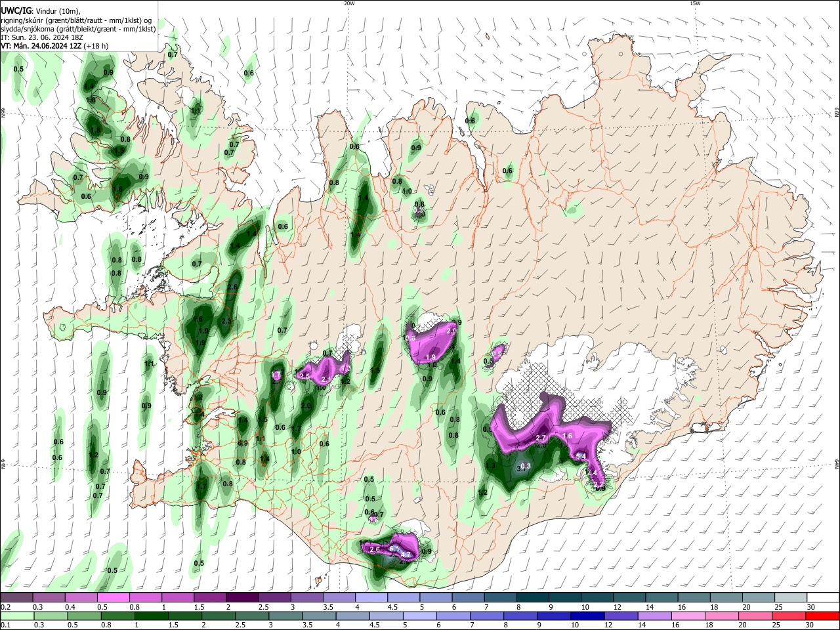Click the '0.2' label in the upper legend scale

6,607
